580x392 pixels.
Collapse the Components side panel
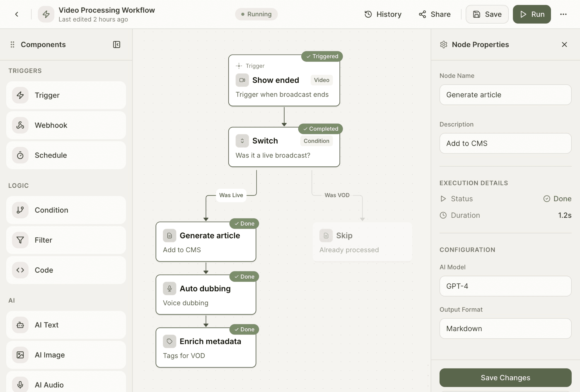tap(116, 45)
